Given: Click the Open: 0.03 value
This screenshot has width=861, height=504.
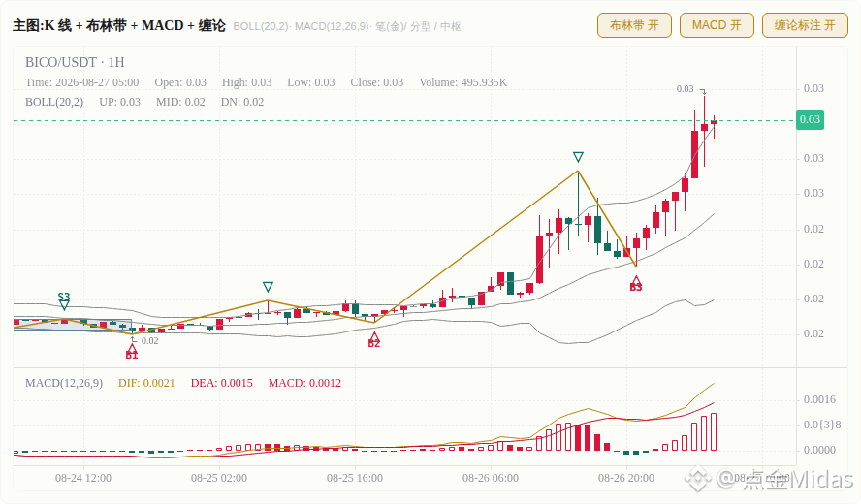Looking at the screenshot, I should click(180, 82).
